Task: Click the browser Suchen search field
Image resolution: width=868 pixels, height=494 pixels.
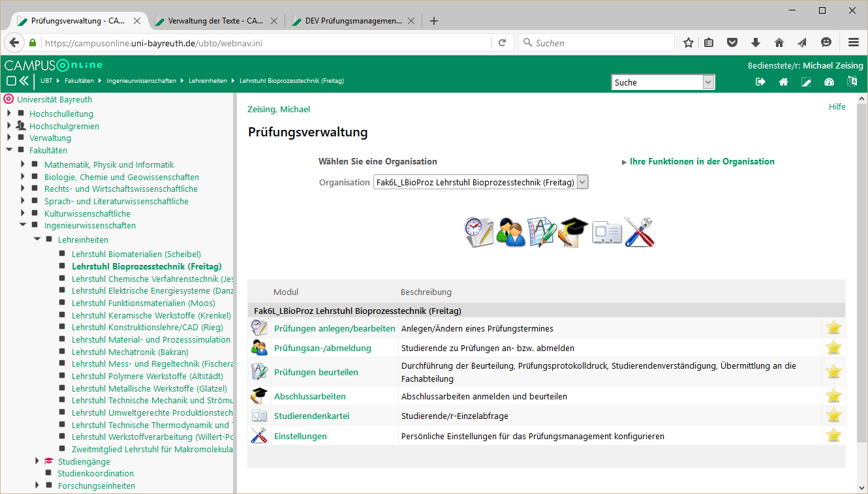Action: pos(597,43)
